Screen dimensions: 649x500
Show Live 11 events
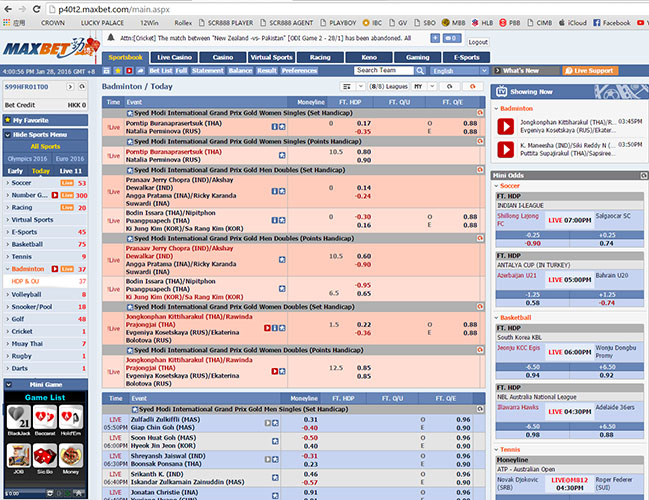pyautogui.click(x=71, y=171)
